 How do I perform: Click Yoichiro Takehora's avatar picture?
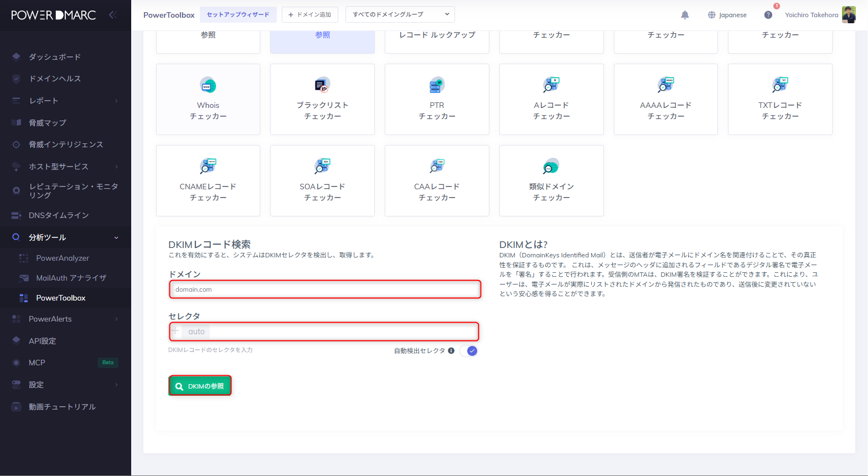click(849, 15)
